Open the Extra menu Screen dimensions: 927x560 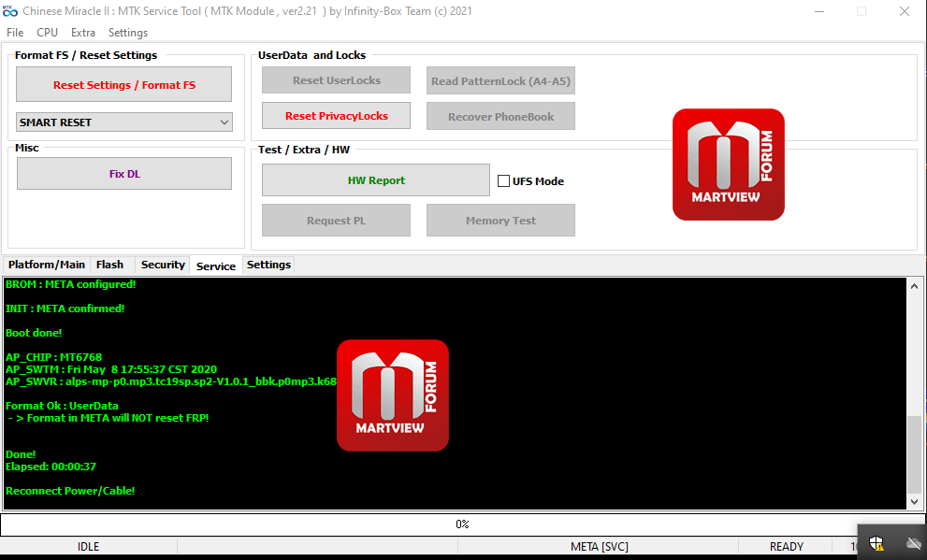[82, 33]
